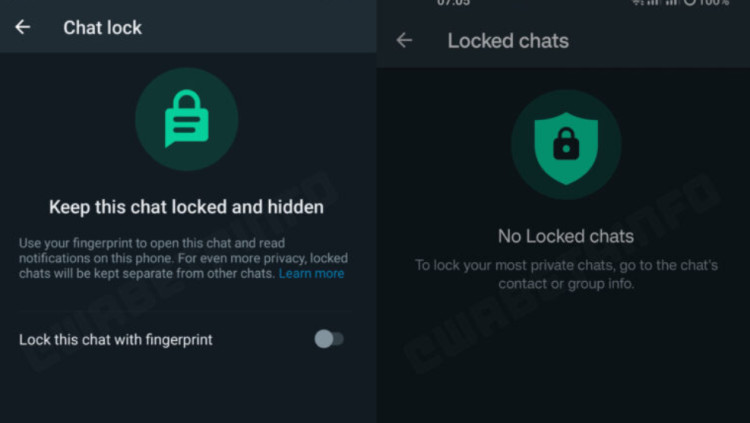Tap the green shield padlock icon
Image resolution: width=750 pixels, height=423 pixels.
tap(566, 144)
